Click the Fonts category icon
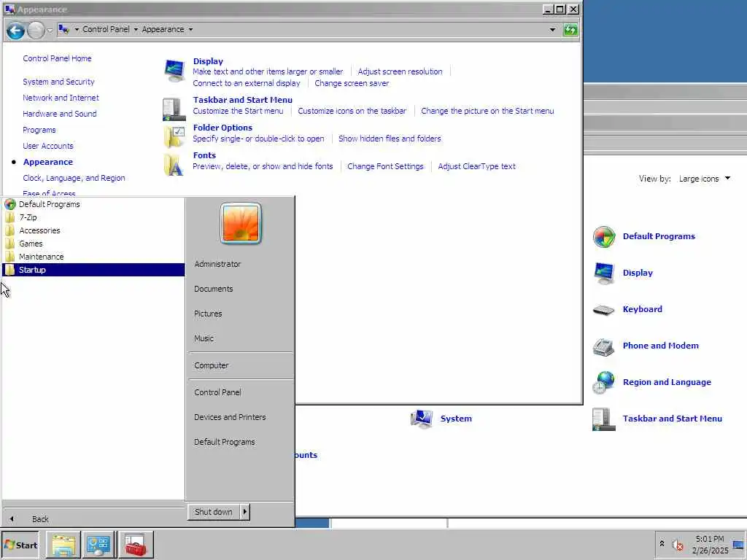The height and width of the screenshot is (560, 747). click(x=174, y=165)
